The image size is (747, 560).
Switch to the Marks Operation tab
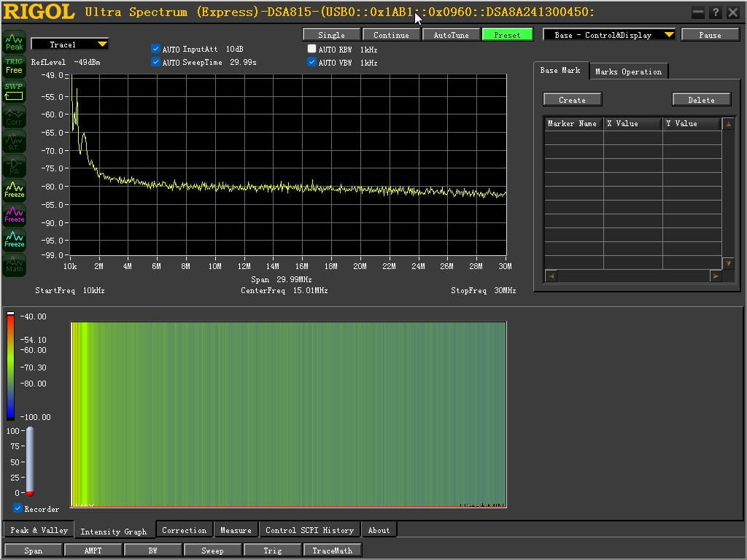coord(628,71)
